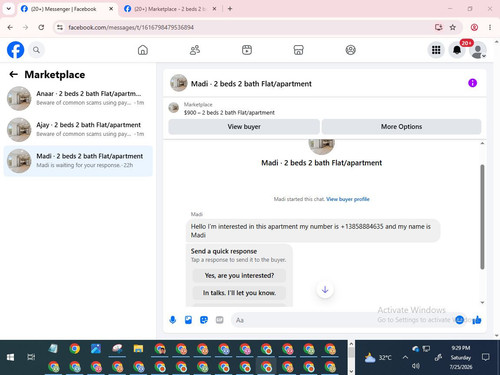This screenshot has height=375, width=500.
Task: Bookmark this page with the star icon
Action: (x=452, y=27)
